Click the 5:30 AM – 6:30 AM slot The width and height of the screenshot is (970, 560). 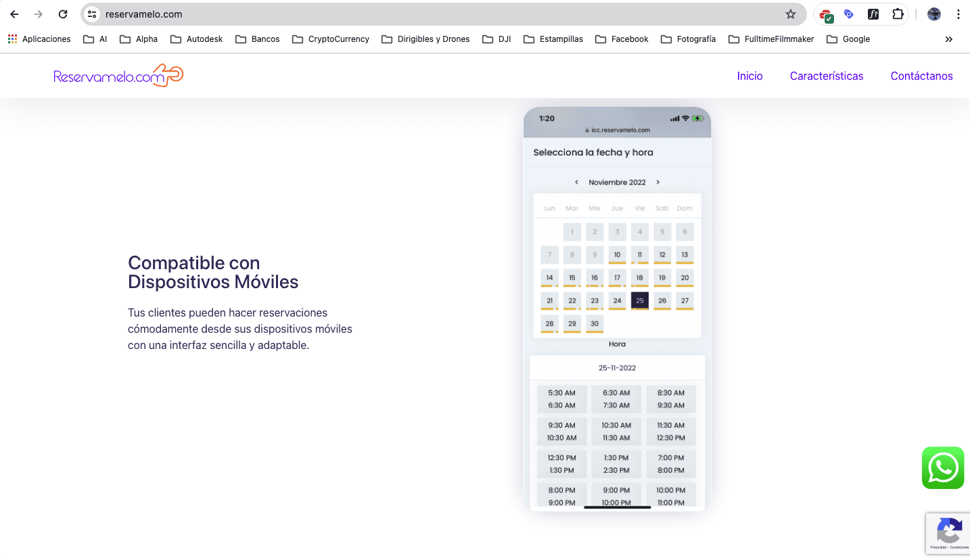tap(561, 399)
